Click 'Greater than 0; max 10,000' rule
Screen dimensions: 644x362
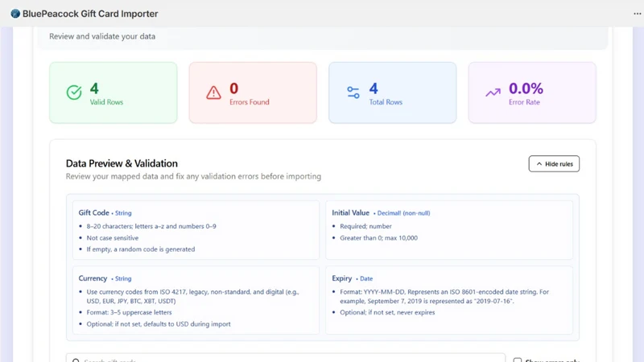(x=378, y=237)
